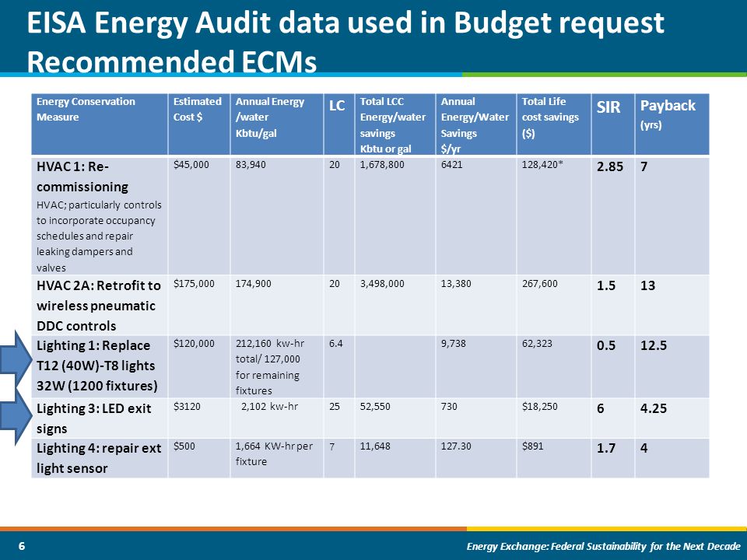This screenshot has height=560, width=747.
Task: Click the Lighting 4 cost "$500"
Action: pyautogui.click(x=184, y=446)
